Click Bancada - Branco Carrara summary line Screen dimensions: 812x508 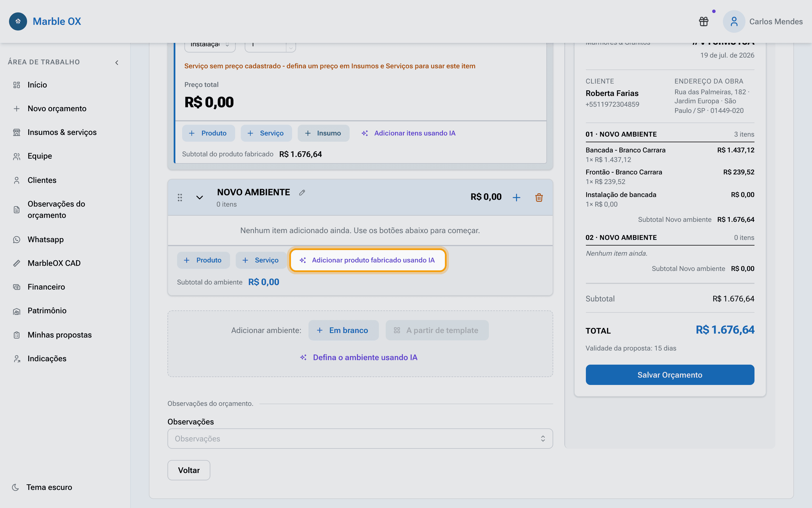(x=670, y=155)
